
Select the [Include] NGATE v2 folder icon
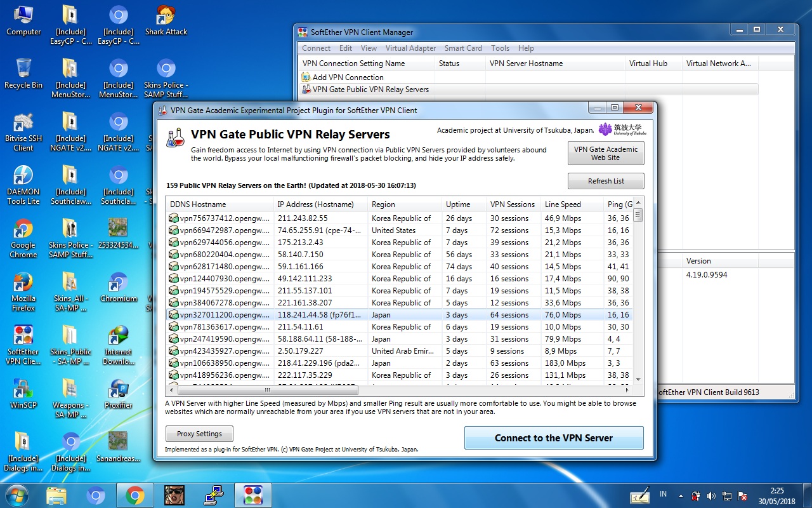click(71, 132)
